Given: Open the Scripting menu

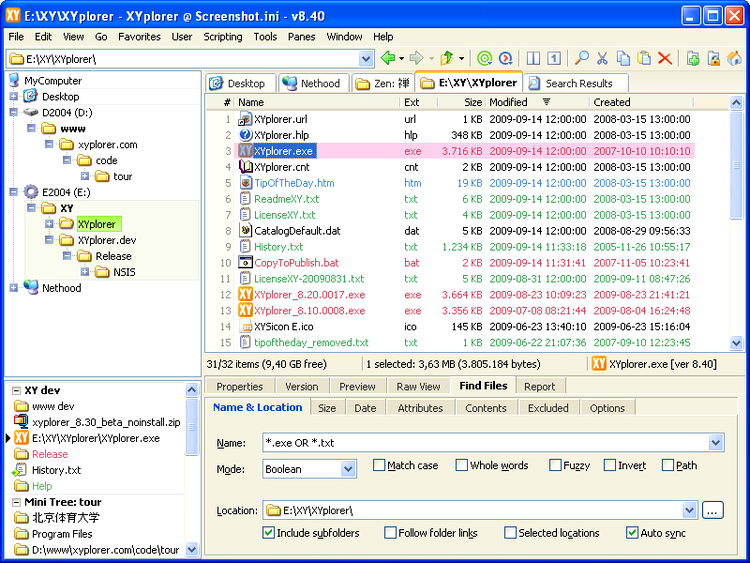Looking at the screenshot, I should [x=222, y=37].
